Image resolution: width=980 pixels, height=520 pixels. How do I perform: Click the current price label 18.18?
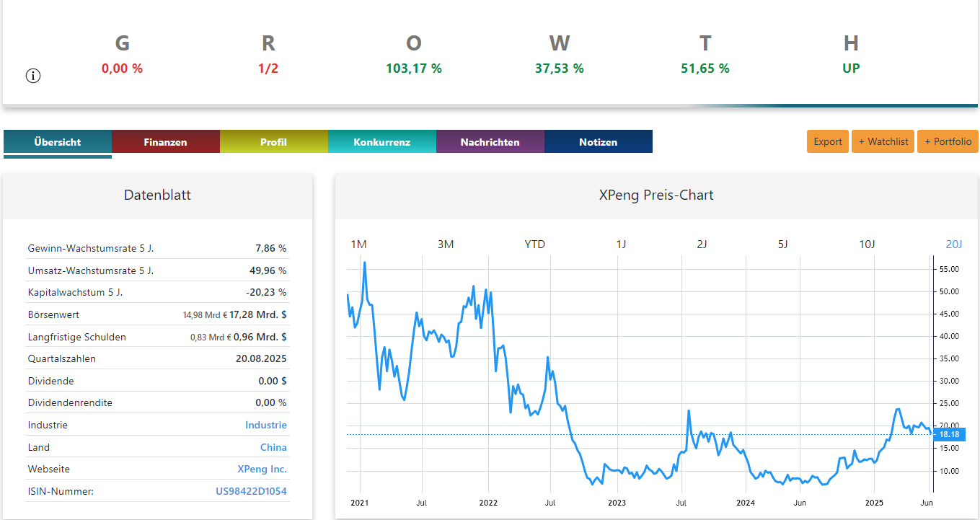tap(949, 434)
